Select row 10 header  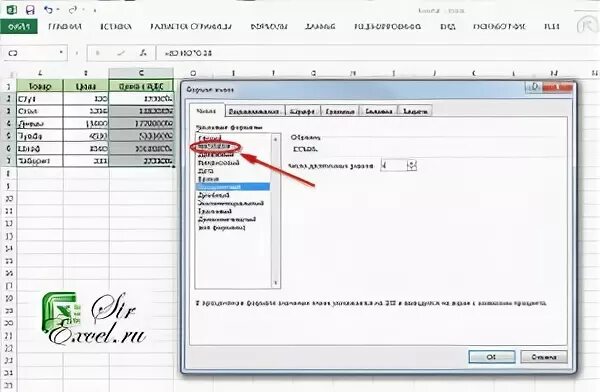coord(8,198)
